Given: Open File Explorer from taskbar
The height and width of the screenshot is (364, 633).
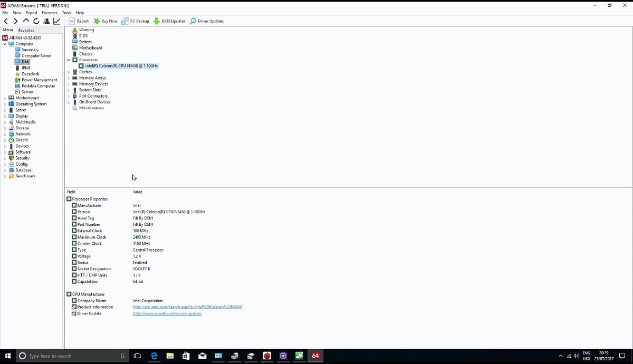Looking at the screenshot, I should click(170, 356).
